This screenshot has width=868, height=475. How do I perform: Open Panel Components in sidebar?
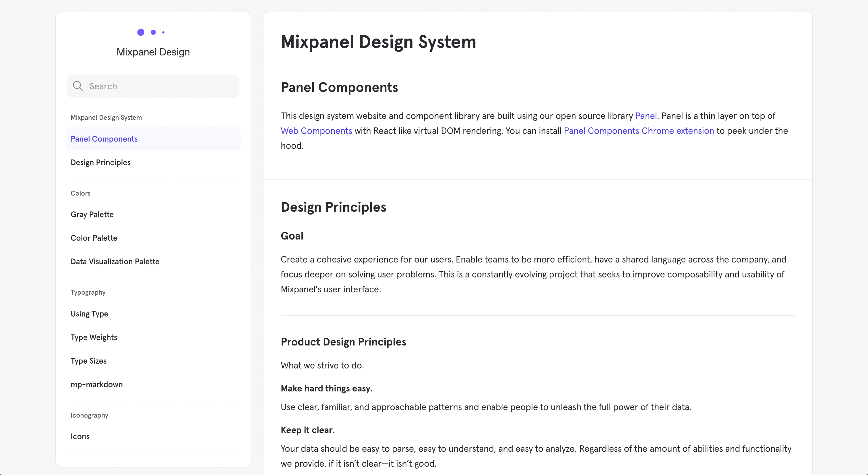click(x=153, y=139)
